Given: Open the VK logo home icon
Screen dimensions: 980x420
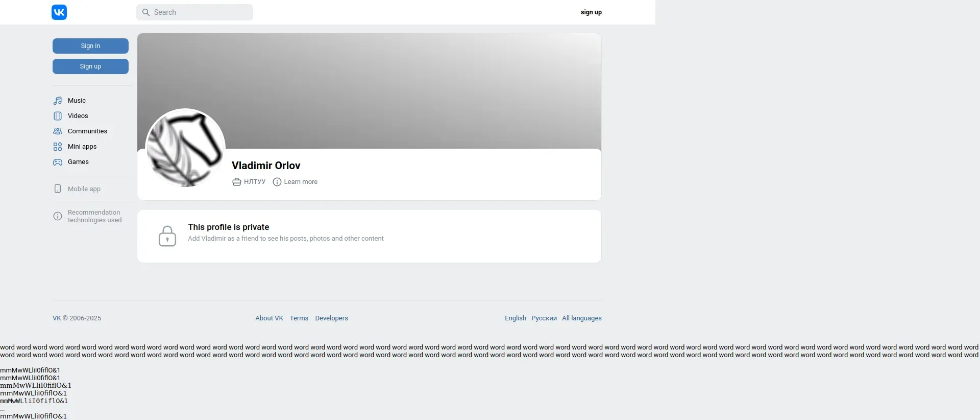Looking at the screenshot, I should [59, 12].
